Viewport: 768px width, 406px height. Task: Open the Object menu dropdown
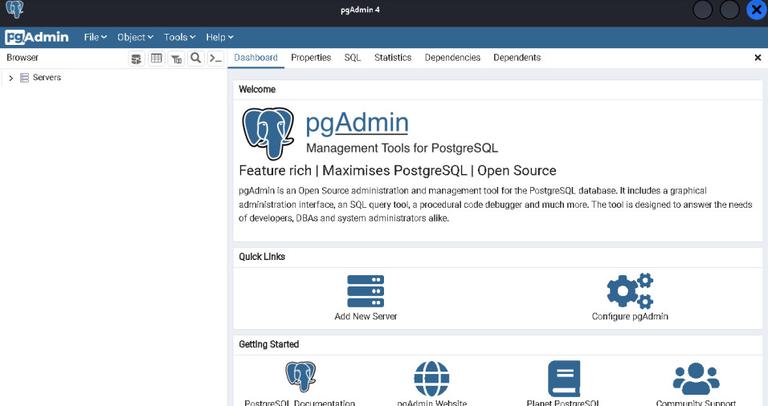(135, 37)
